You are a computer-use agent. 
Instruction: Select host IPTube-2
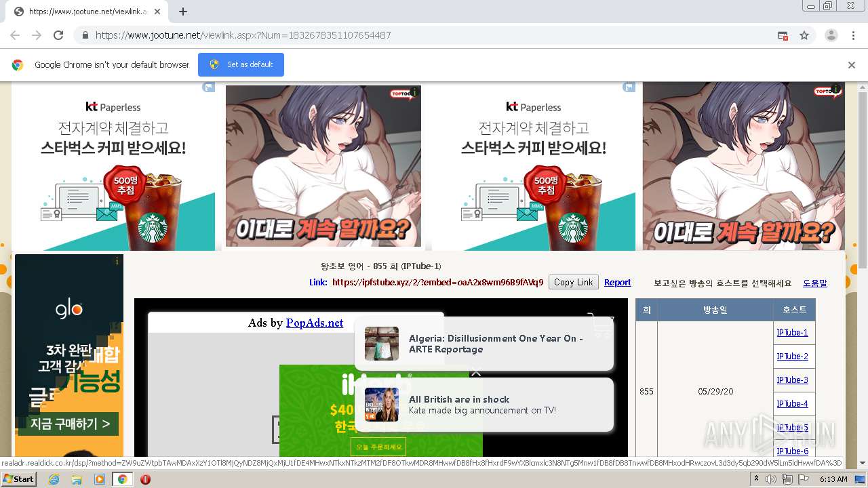click(792, 357)
